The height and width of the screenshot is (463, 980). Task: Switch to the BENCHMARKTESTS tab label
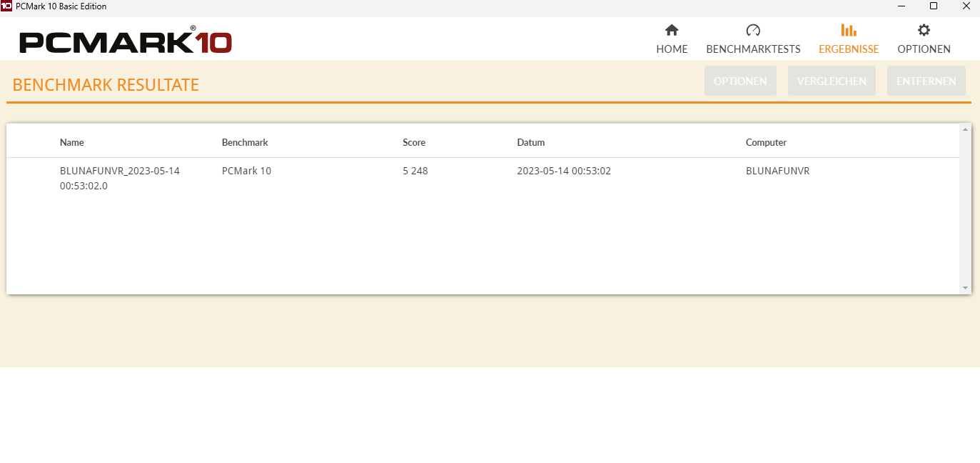click(753, 49)
